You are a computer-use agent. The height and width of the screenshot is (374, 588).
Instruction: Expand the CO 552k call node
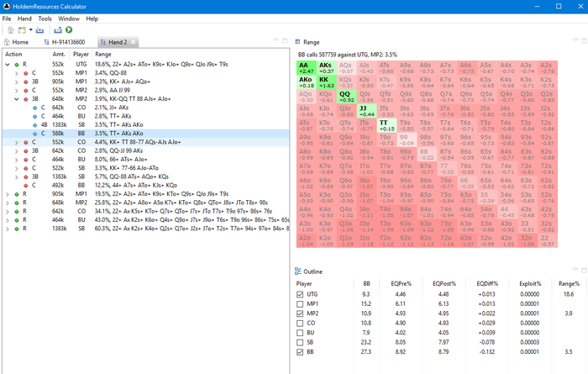pyautogui.click(x=17, y=142)
